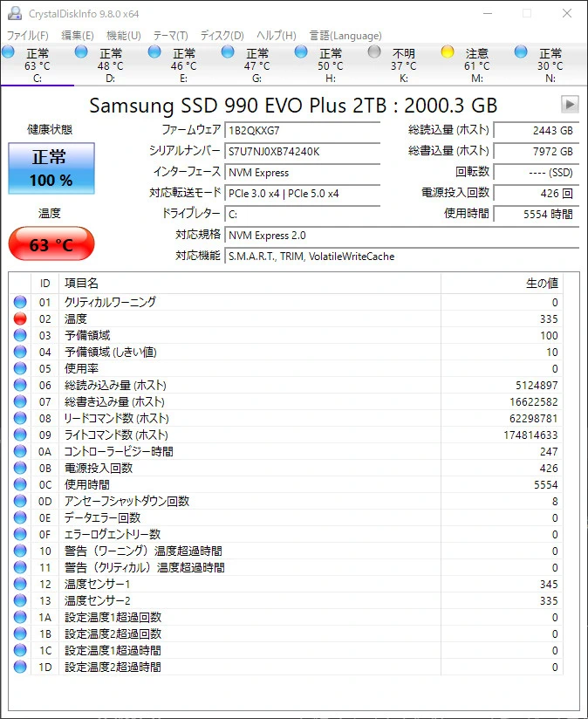Click the firmware field 1B2QKXG7
588x719 pixels.
(x=303, y=130)
